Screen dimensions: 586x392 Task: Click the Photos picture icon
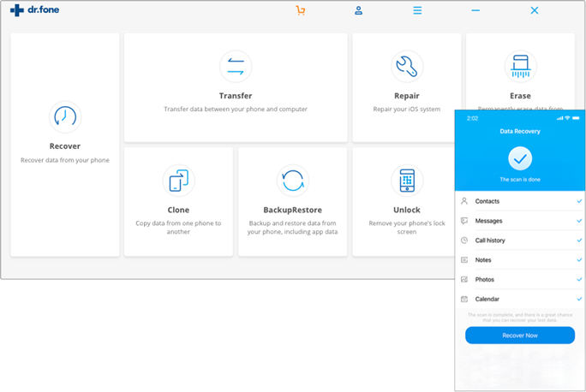click(x=464, y=279)
